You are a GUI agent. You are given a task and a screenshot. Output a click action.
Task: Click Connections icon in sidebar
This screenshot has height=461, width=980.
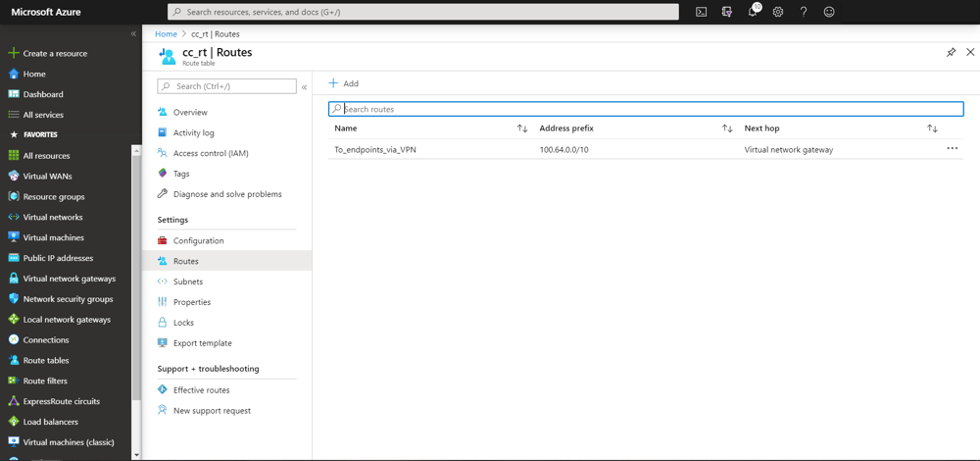pyautogui.click(x=13, y=340)
